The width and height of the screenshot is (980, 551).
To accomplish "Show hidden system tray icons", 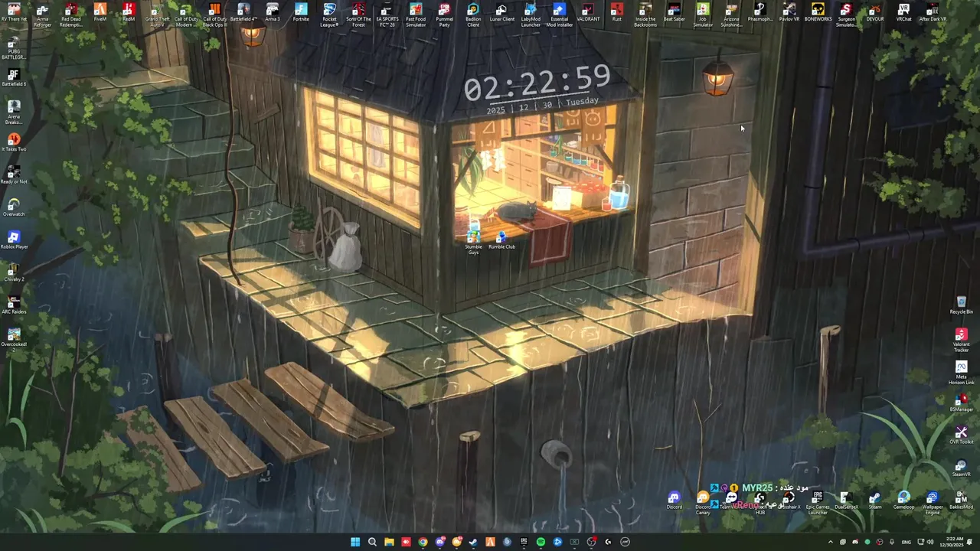I will click(x=831, y=542).
